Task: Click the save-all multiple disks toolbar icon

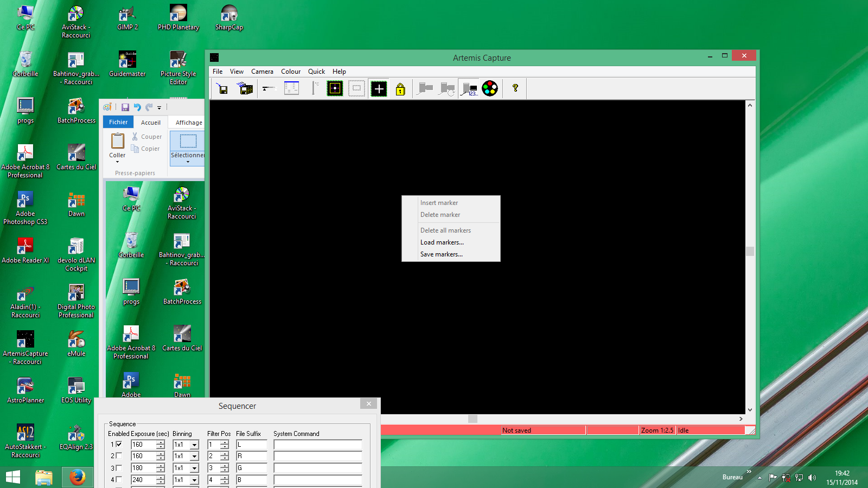Action: (x=245, y=88)
